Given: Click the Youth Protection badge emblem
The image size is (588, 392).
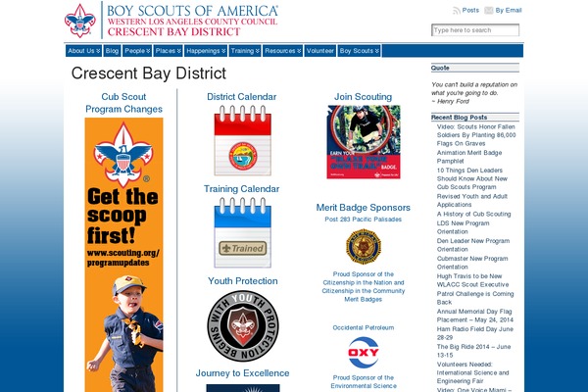Looking at the screenshot, I should pyautogui.click(x=243, y=326).
